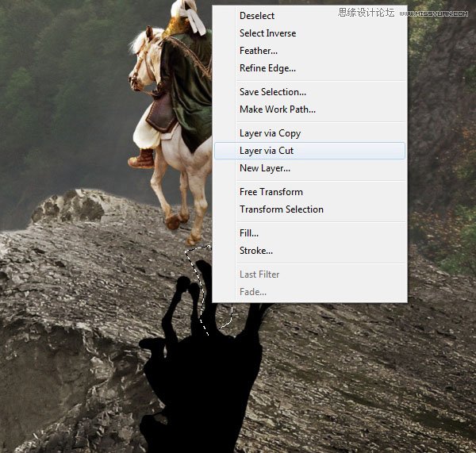The image size is (476, 453).
Task: Open the Feather... dialog
Action: (309, 51)
